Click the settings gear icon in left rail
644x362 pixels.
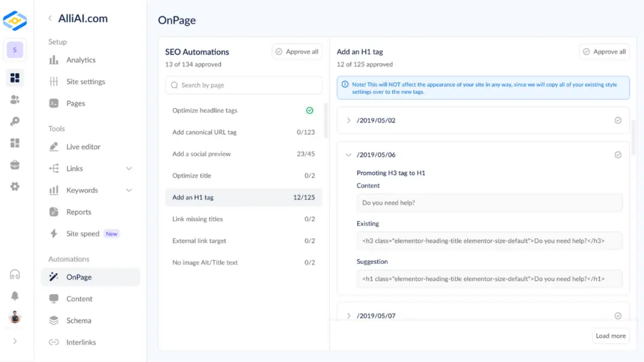[x=15, y=186]
